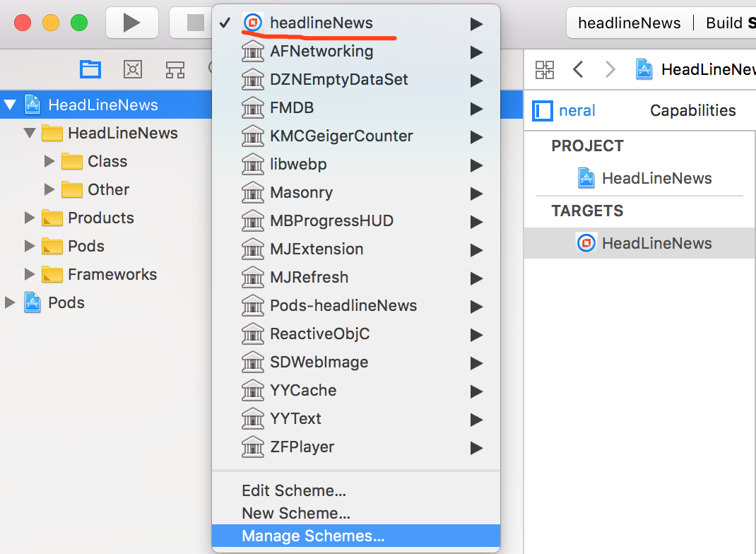Expand the Frameworks folder triangle
Image resolution: width=756 pixels, height=554 pixels.
click(30, 274)
